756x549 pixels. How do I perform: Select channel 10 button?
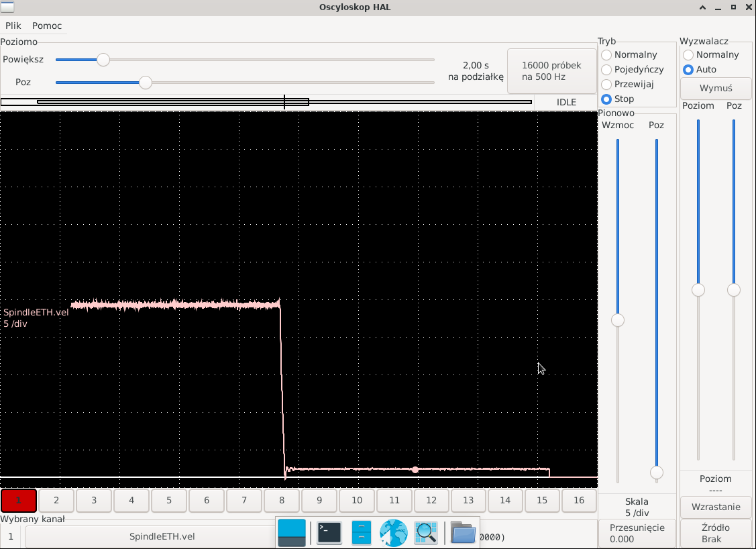tap(357, 500)
